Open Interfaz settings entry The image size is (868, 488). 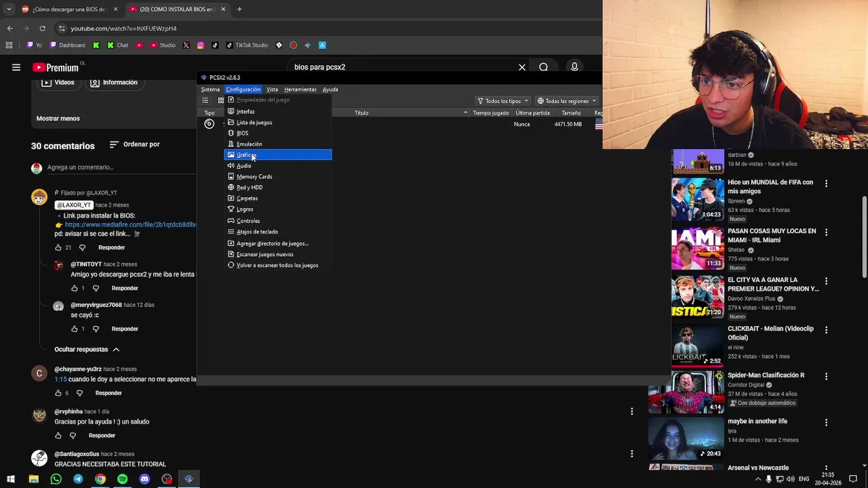pos(278,112)
